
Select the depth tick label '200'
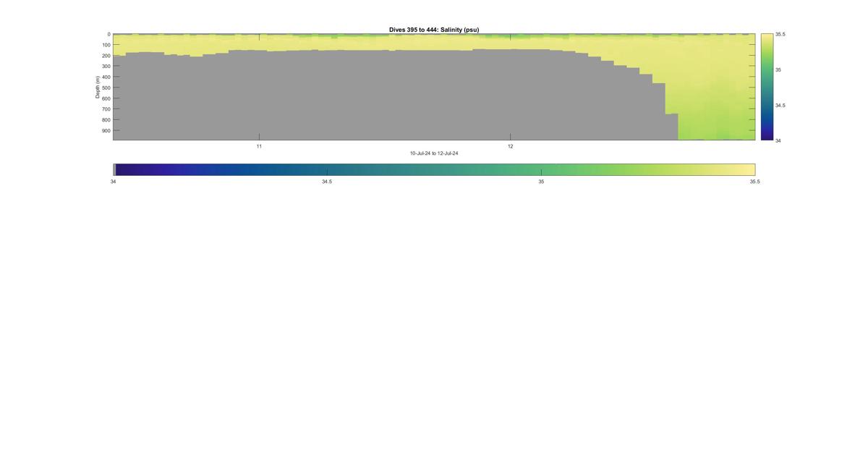106,56
